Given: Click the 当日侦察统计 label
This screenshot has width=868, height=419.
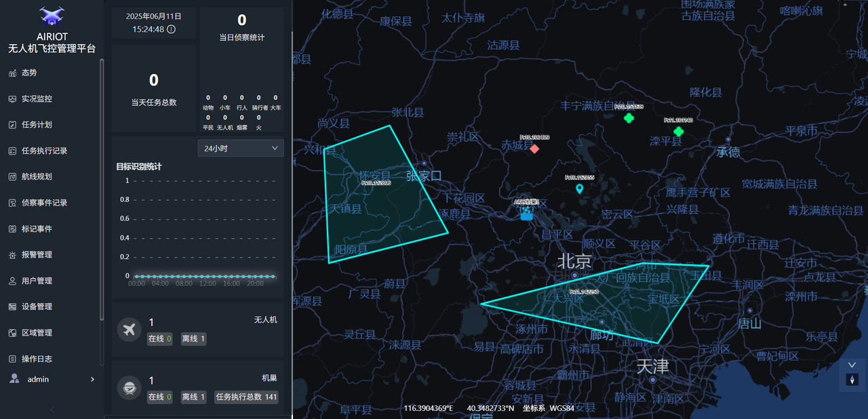Looking at the screenshot, I should click(x=242, y=38).
